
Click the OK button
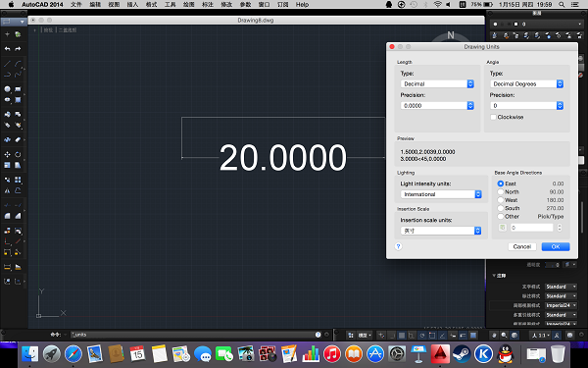[x=556, y=246]
